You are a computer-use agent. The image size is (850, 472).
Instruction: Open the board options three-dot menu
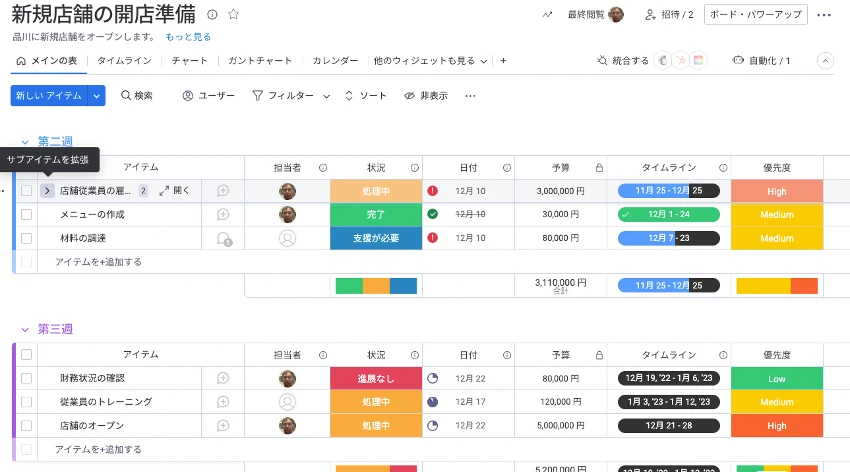[x=823, y=15]
